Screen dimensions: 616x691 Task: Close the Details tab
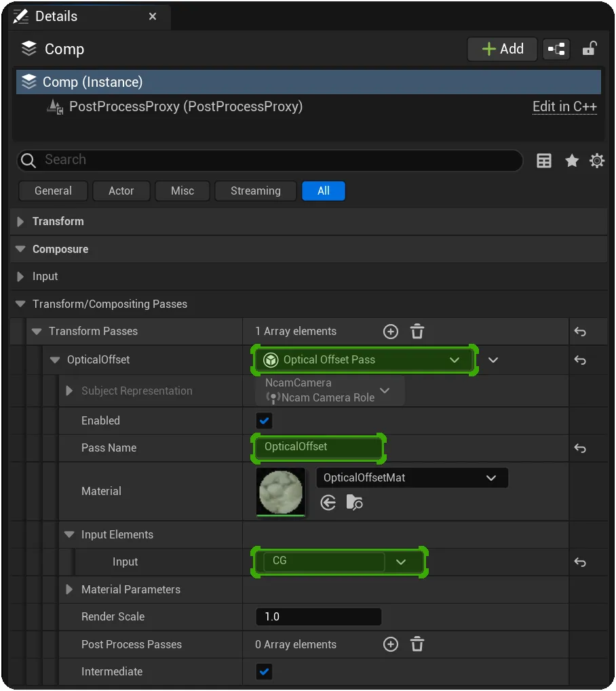(x=153, y=16)
